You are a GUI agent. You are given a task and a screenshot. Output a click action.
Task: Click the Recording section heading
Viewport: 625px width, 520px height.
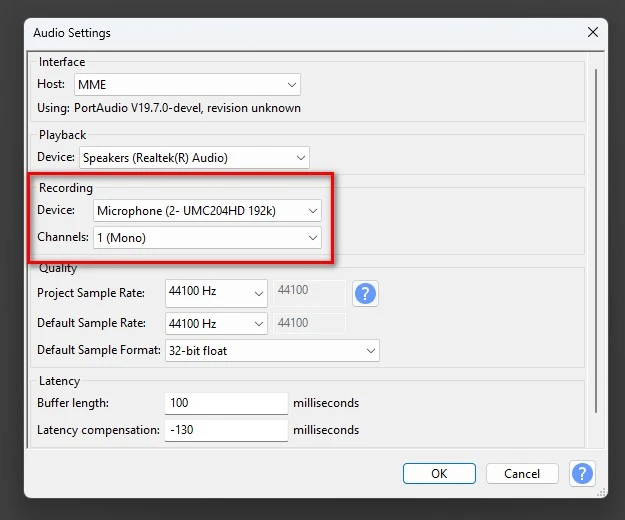(66, 188)
